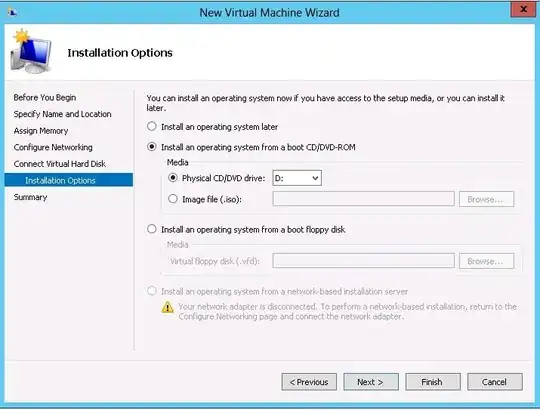Screen dimensions: 540x410
Task: Click the Finish button
Action: click(433, 382)
